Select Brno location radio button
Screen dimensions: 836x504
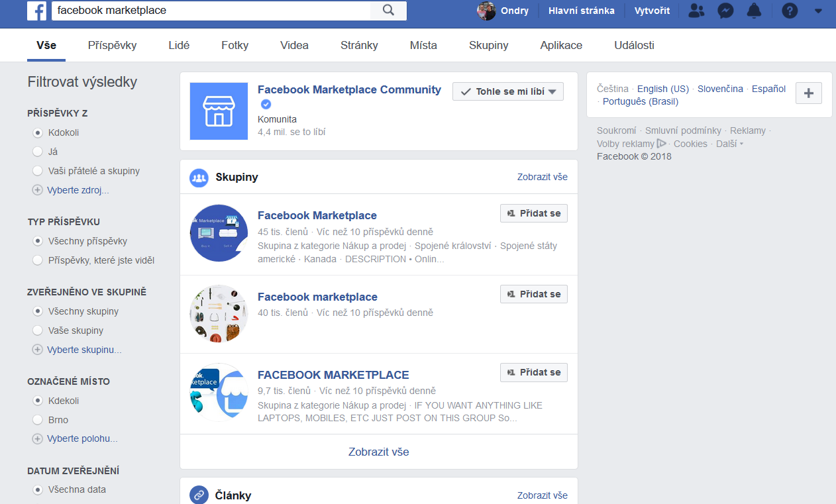coord(37,420)
